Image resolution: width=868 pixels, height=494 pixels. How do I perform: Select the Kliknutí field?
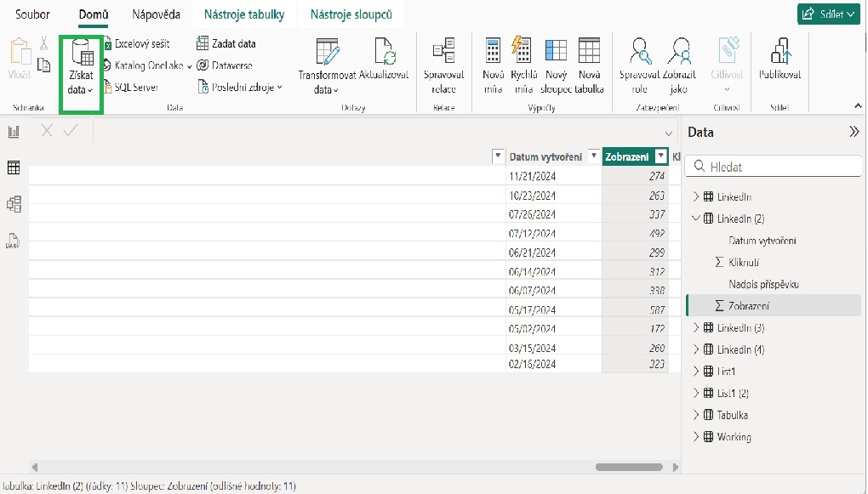(x=744, y=262)
